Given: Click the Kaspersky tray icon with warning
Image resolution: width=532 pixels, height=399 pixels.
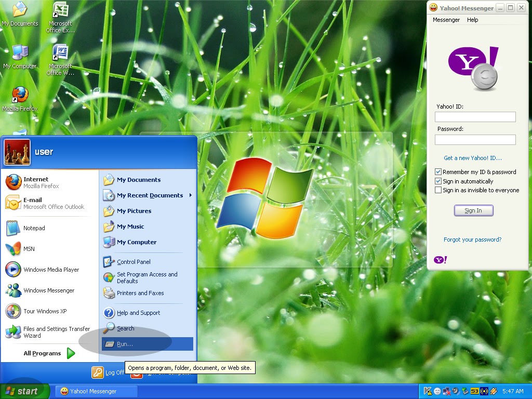Looking at the screenshot, I should (428, 391).
